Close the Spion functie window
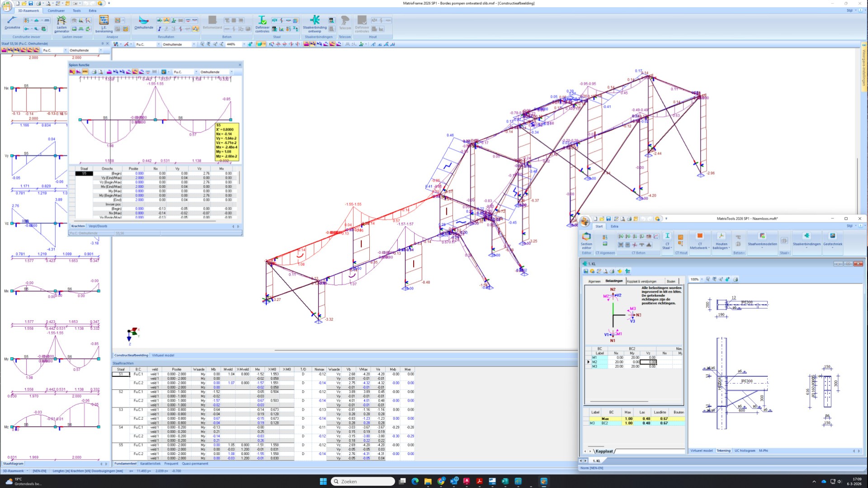Image resolution: width=868 pixels, height=488 pixels. pyautogui.click(x=240, y=65)
